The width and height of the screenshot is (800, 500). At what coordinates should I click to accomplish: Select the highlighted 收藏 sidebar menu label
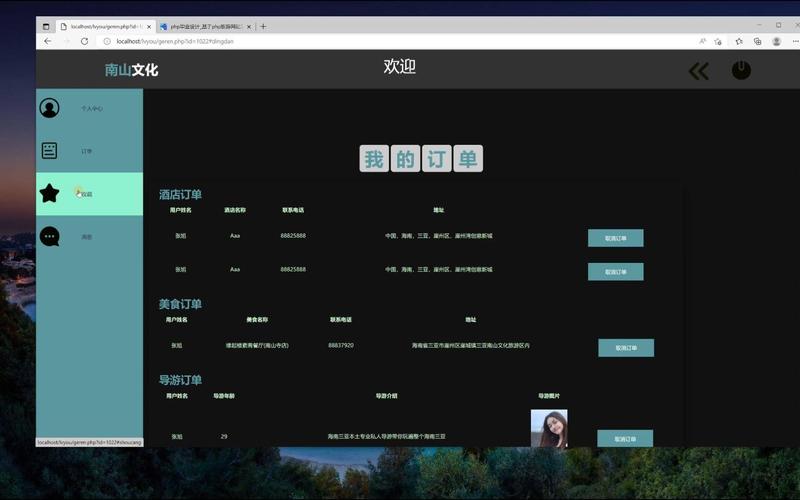[87, 194]
